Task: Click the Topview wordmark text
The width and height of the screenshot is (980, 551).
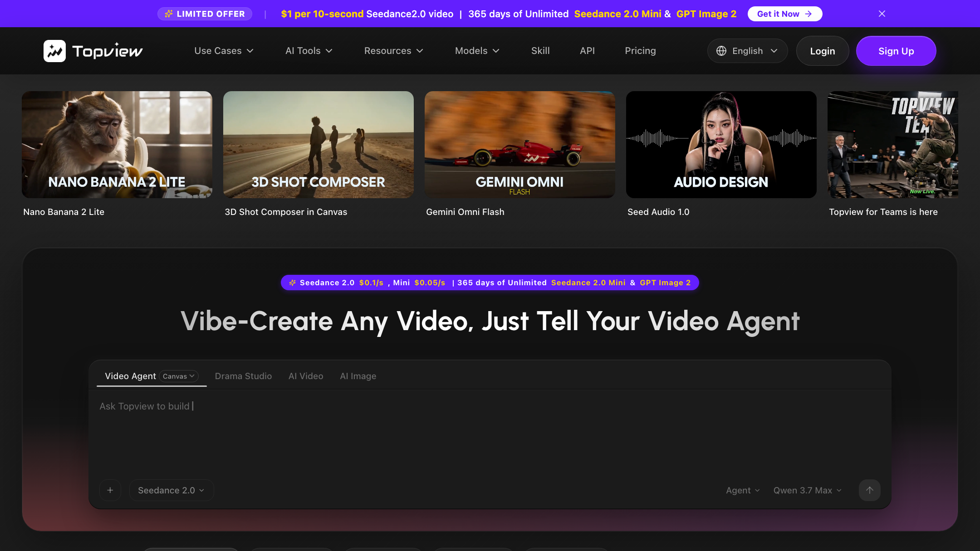Action: (x=108, y=51)
